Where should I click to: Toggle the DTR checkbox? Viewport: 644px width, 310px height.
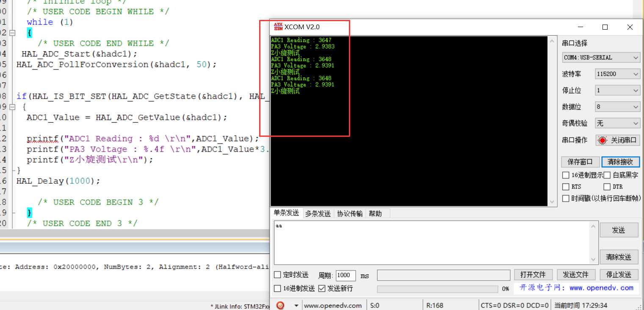(607, 187)
